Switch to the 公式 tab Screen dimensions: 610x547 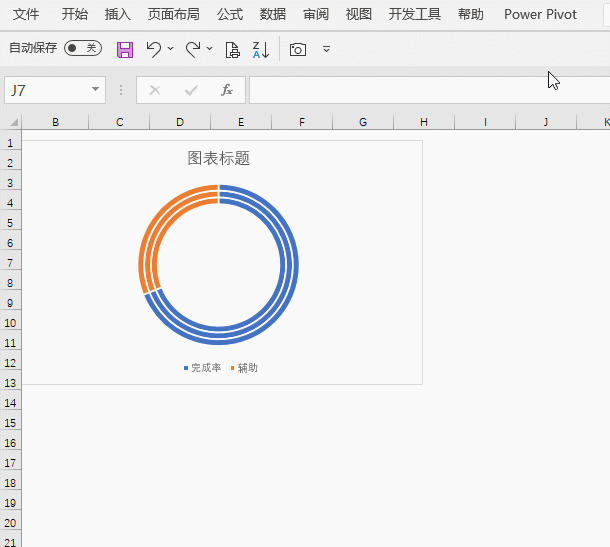coord(230,14)
